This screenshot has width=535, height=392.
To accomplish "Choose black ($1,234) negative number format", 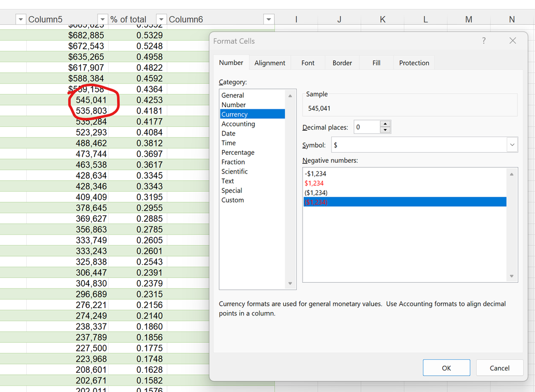I will point(405,193).
